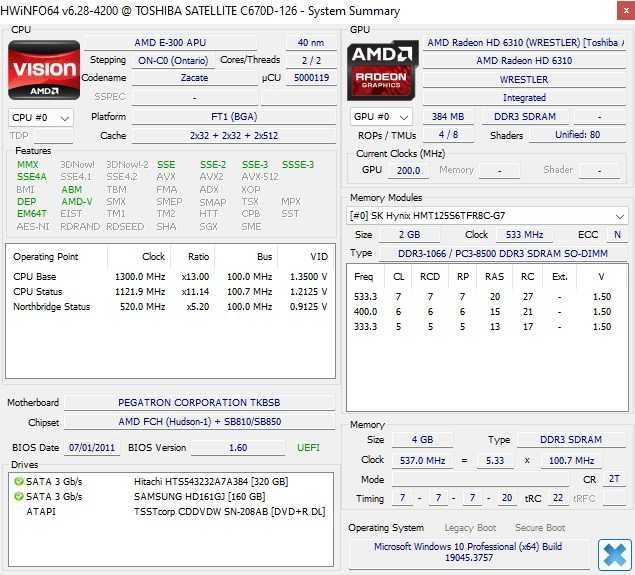The width and height of the screenshot is (635, 575).
Task: Click the PEGATRON CORPORATION TKBSB motherboard field
Action: coord(199,402)
